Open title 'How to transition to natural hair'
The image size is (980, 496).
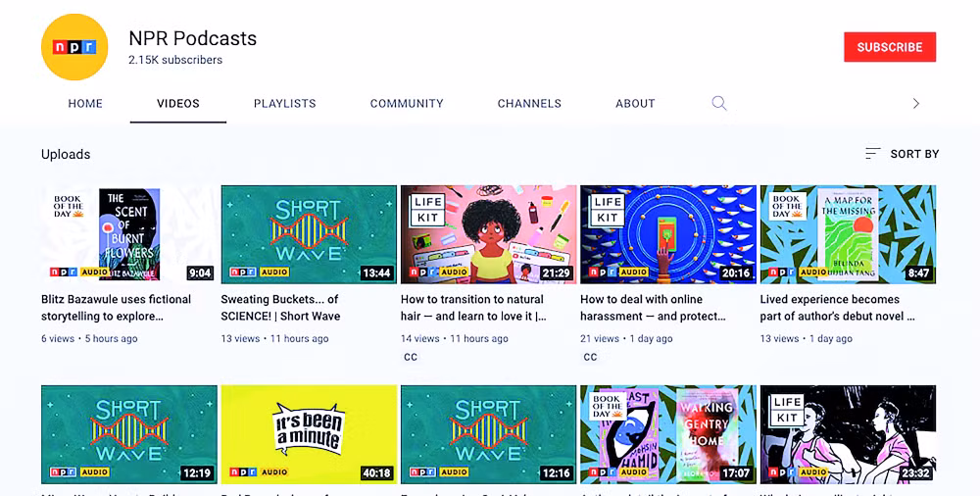473,308
